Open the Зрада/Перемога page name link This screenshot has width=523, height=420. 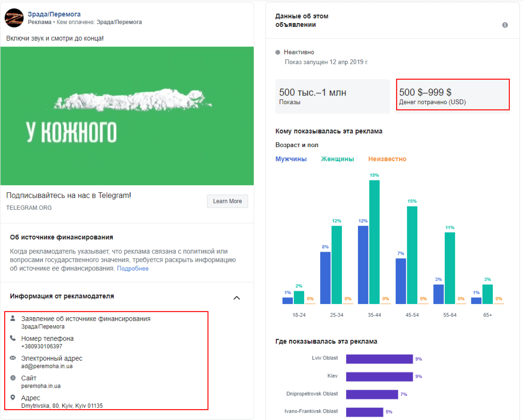(x=54, y=14)
